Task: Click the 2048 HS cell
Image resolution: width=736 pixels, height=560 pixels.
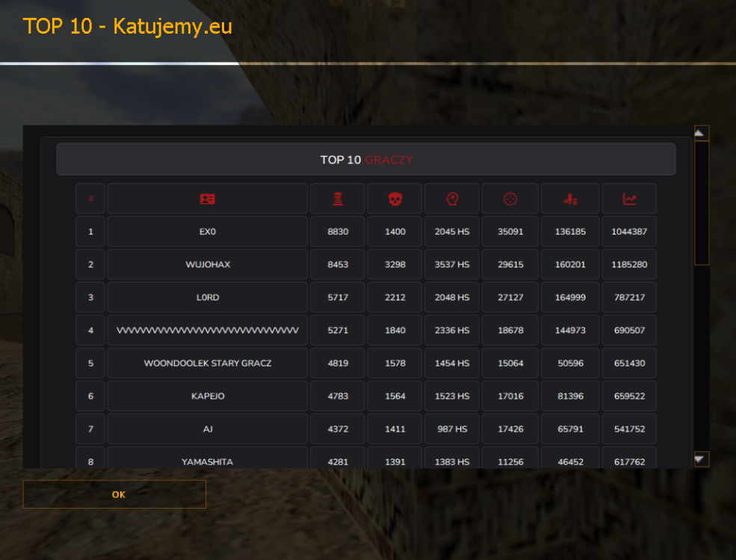Action: (x=452, y=297)
